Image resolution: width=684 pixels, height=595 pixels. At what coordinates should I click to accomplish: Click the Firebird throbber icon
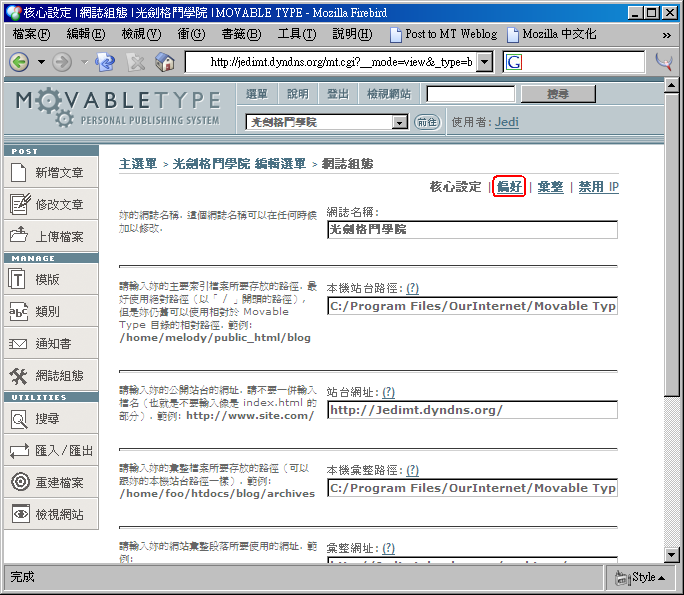(663, 62)
